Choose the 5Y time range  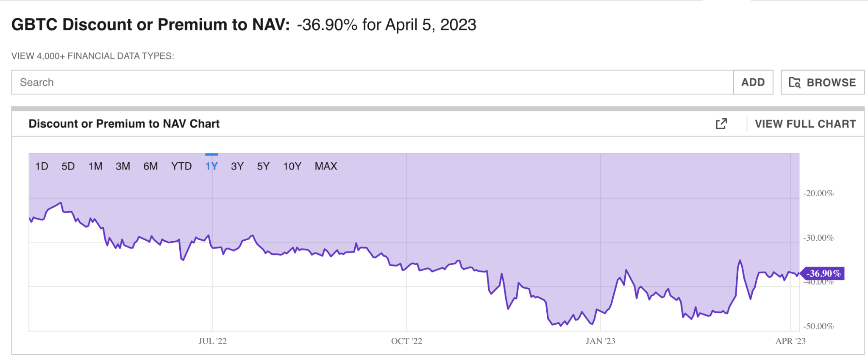(x=263, y=166)
